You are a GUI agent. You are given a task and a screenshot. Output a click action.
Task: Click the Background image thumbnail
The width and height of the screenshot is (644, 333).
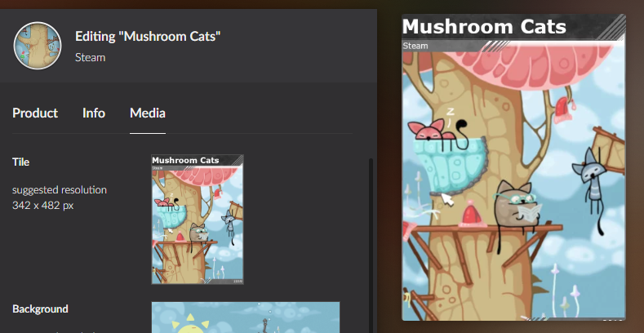point(246,317)
